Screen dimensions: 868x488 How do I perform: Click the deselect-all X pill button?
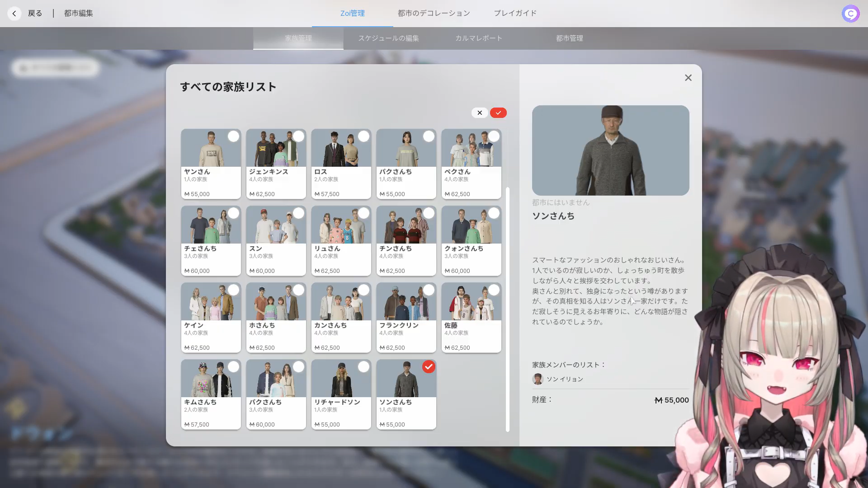(x=480, y=113)
